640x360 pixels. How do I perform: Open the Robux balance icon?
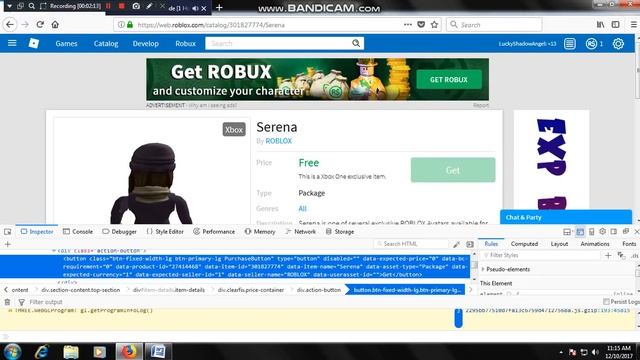pyautogui.click(x=591, y=43)
